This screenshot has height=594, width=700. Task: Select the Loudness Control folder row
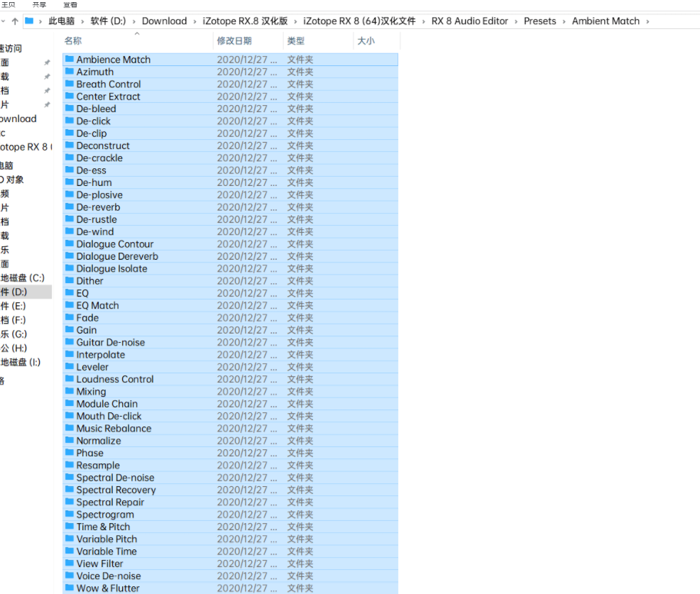pos(115,379)
